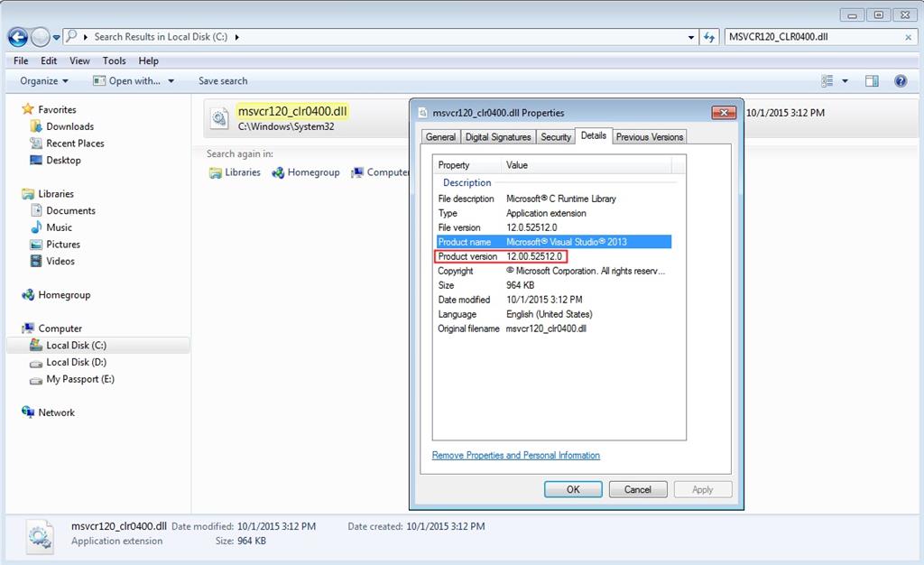Viewport: 924px width, 565px height.
Task: Search again in Libraries
Action: 236,172
